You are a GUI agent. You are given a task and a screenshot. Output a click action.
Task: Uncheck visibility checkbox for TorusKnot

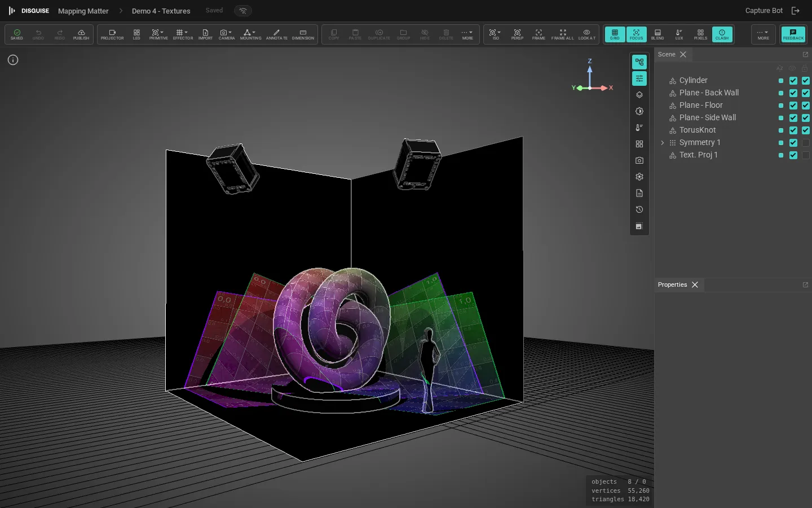pyautogui.click(x=793, y=130)
